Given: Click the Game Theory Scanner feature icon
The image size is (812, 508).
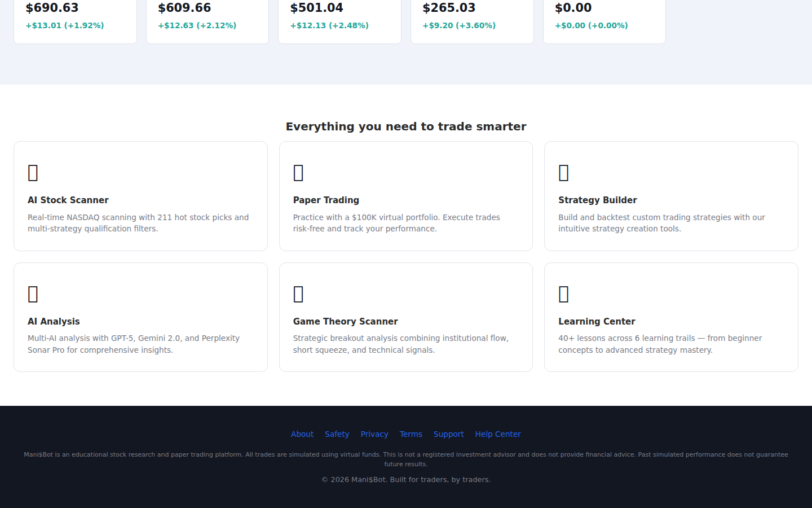Looking at the screenshot, I should (298, 294).
